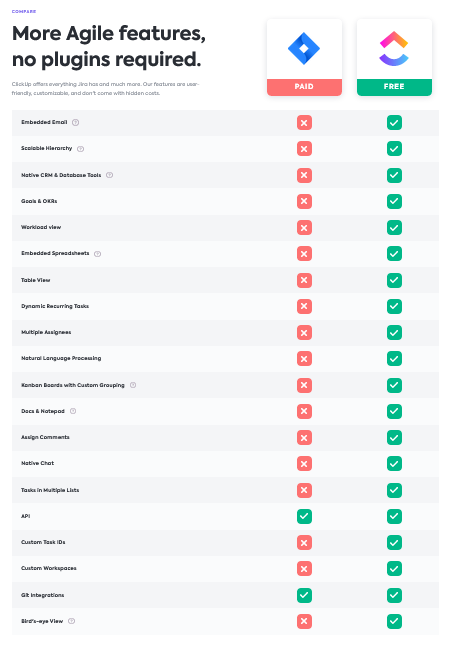Click the COMPARE heading text at top
Screen dimensions: 455x646
coord(24,12)
